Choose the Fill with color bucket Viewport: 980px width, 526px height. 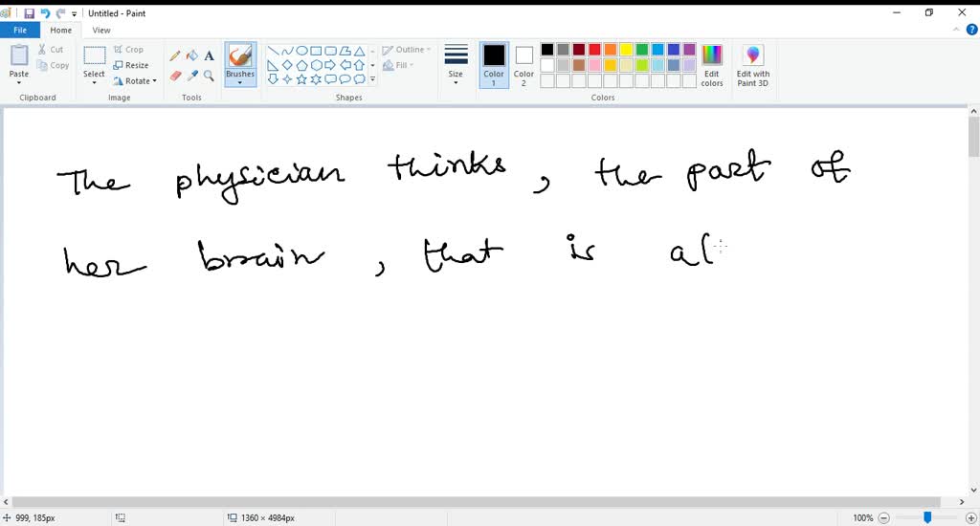point(191,55)
